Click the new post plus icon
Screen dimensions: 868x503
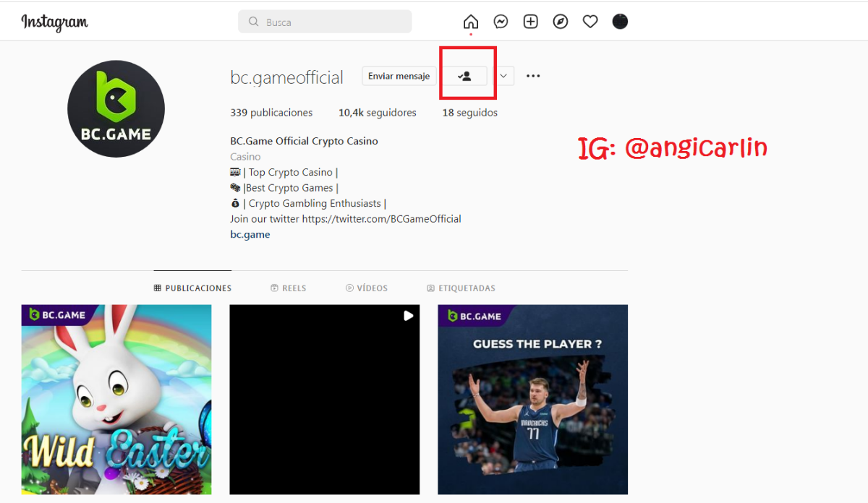click(x=531, y=22)
